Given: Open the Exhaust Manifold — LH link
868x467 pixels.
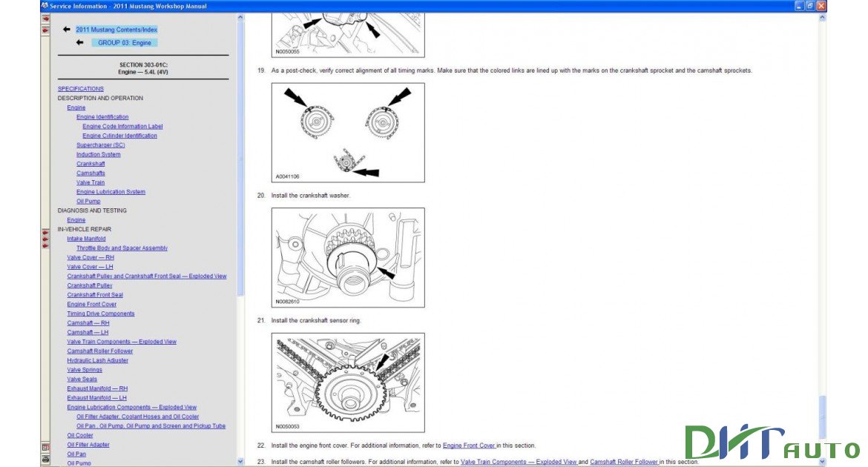Looking at the screenshot, I should [x=97, y=398].
